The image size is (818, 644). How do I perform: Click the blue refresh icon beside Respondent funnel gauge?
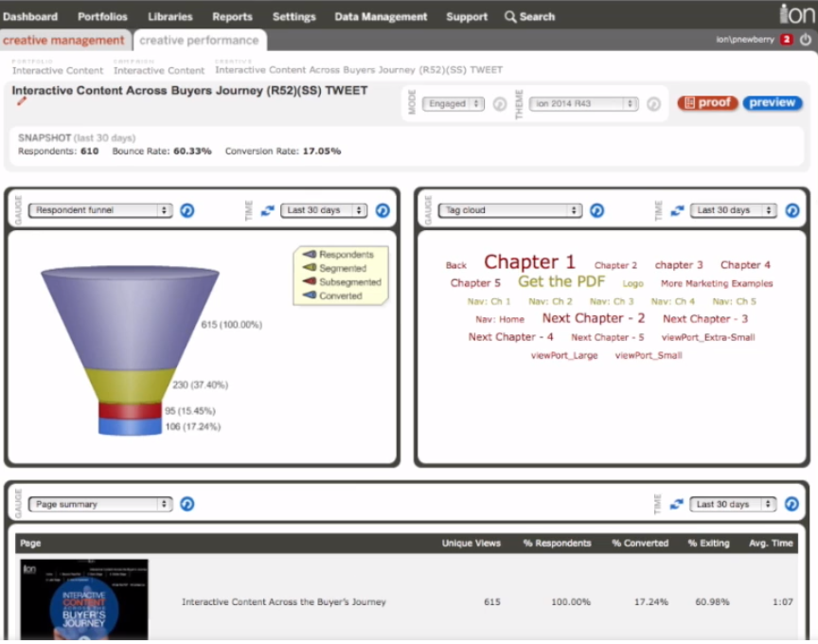187,210
